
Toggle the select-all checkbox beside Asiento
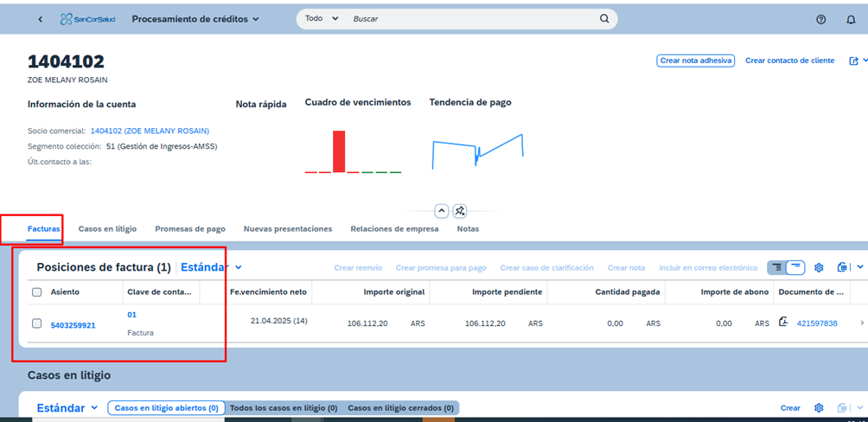36,292
